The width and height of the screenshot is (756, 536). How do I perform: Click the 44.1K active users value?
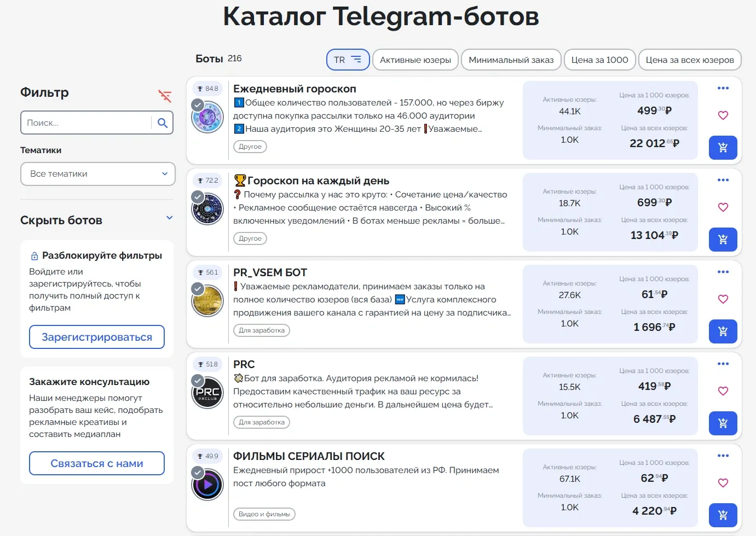tap(570, 112)
